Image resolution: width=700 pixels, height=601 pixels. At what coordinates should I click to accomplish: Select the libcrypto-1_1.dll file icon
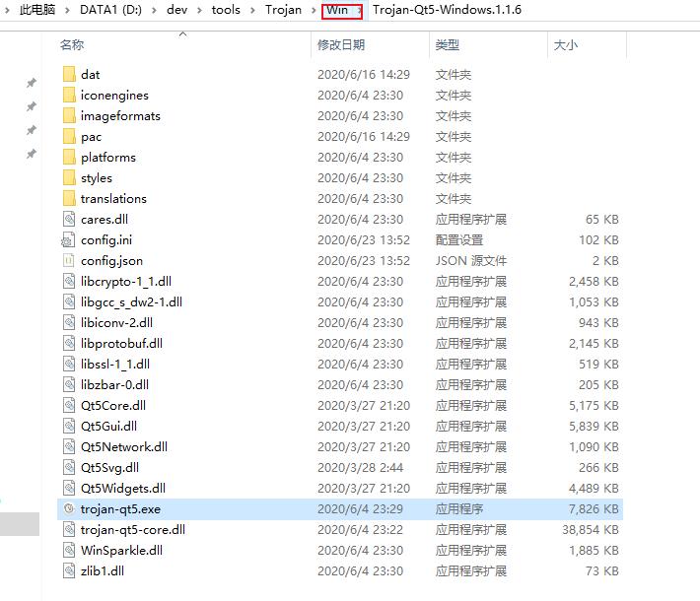click(69, 281)
